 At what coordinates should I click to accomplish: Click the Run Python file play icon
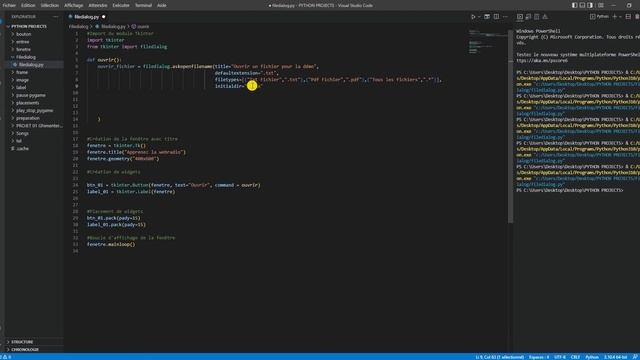click(x=473, y=17)
